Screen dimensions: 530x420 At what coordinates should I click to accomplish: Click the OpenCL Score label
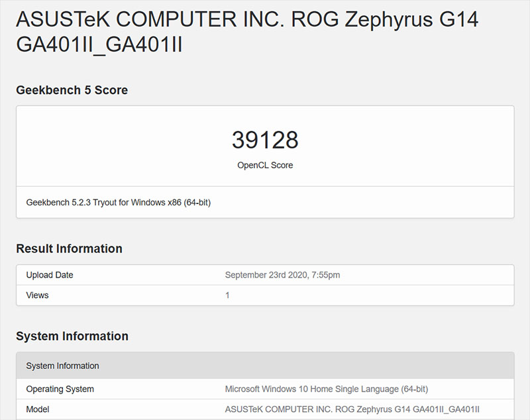click(265, 165)
